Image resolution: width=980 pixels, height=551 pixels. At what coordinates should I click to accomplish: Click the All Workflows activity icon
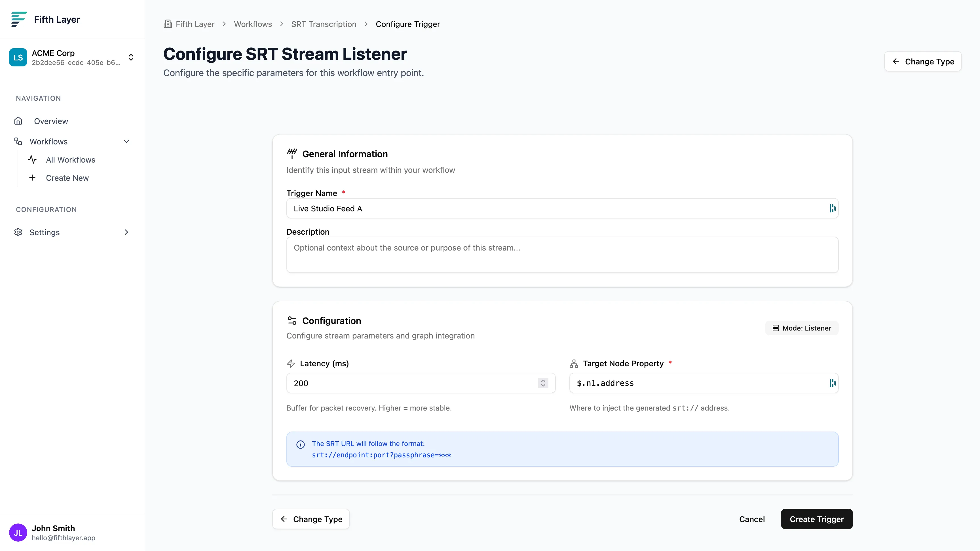[x=32, y=160]
